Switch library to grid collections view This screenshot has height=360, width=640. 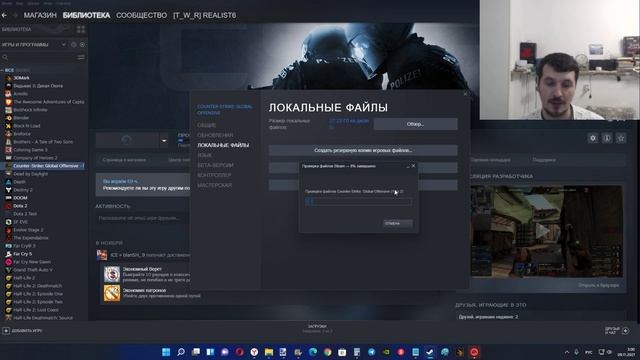81,29
